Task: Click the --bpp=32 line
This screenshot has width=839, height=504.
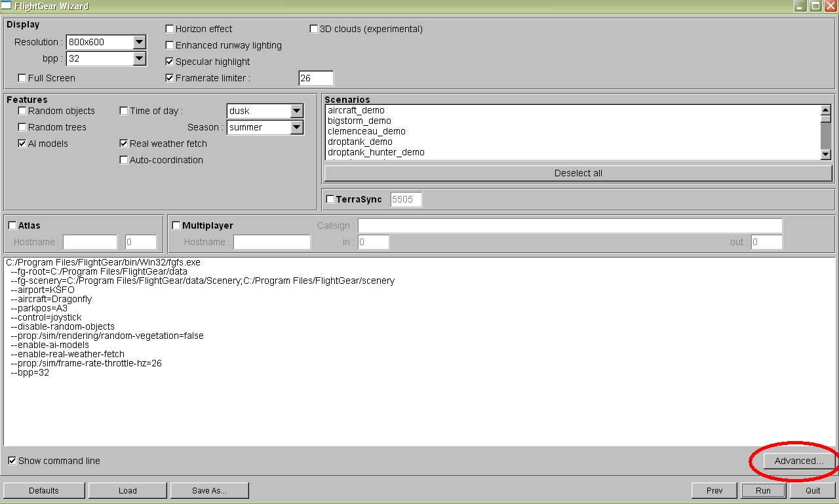Action: click(30, 372)
